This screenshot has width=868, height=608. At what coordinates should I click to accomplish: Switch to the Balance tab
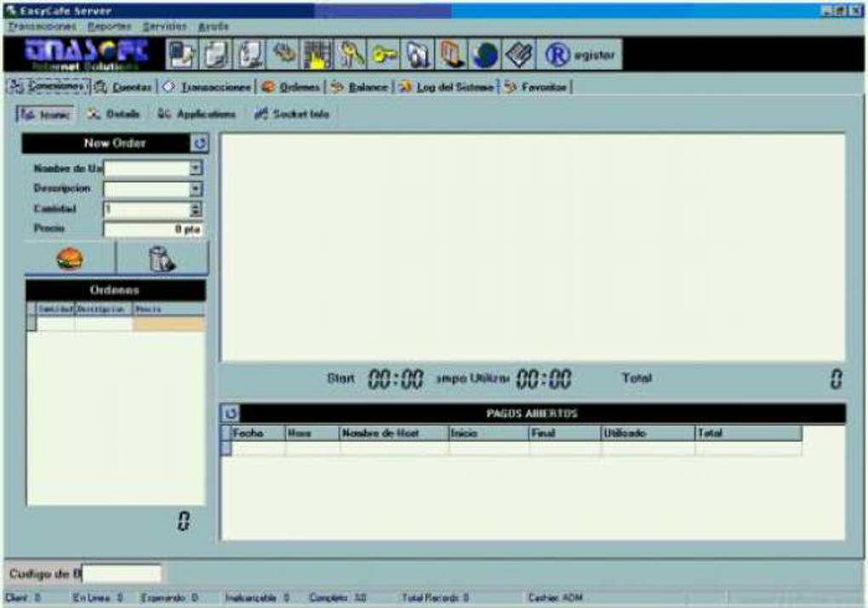pyautogui.click(x=360, y=87)
